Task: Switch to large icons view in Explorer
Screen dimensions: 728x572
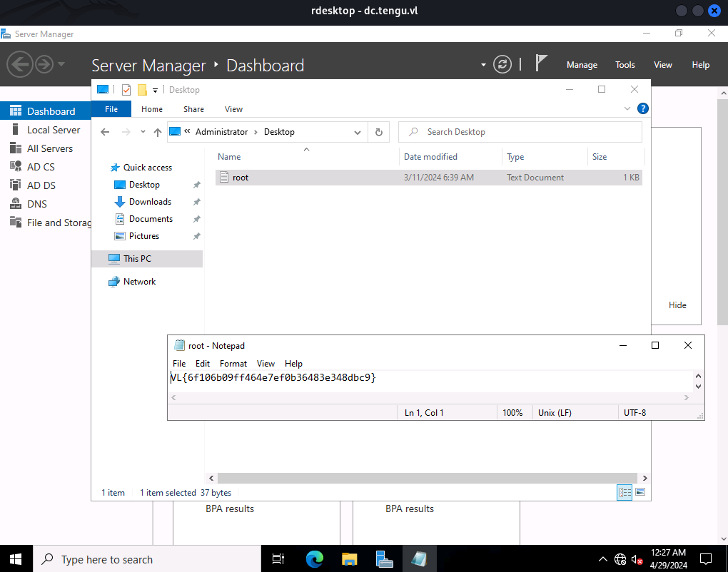Action: tap(640, 492)
